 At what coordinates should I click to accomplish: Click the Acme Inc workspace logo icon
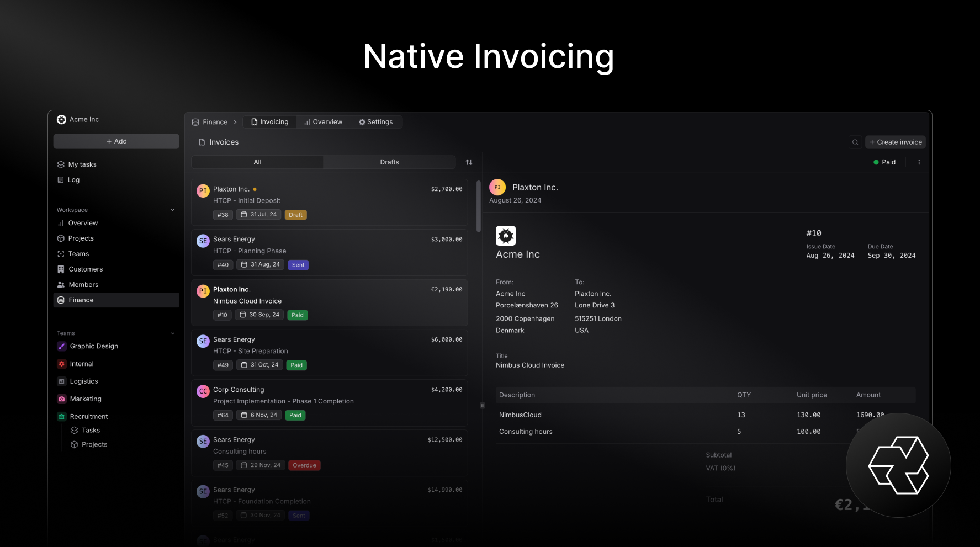click(61, 119)
